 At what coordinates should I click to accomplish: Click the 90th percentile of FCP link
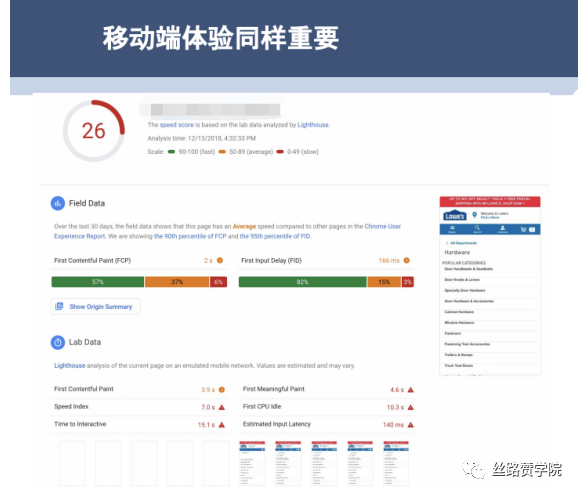190,236
